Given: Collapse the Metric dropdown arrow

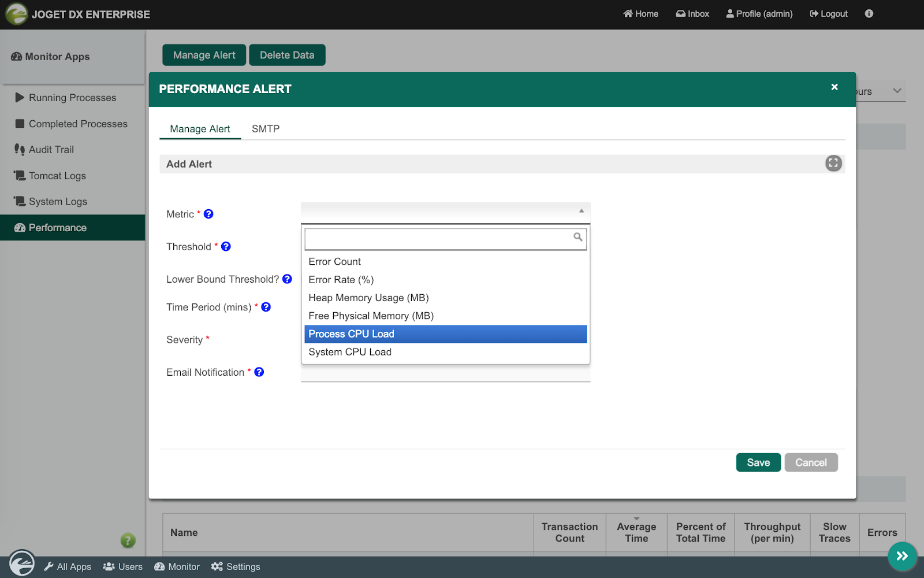Looking at the screenshot, I should coord(582,211).
